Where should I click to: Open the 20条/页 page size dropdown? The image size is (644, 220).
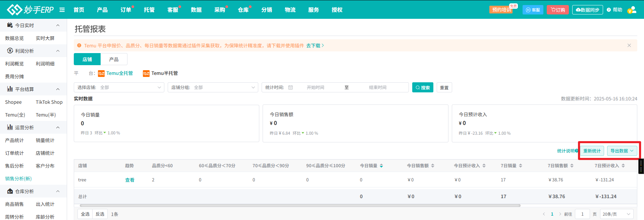(616, 214)
